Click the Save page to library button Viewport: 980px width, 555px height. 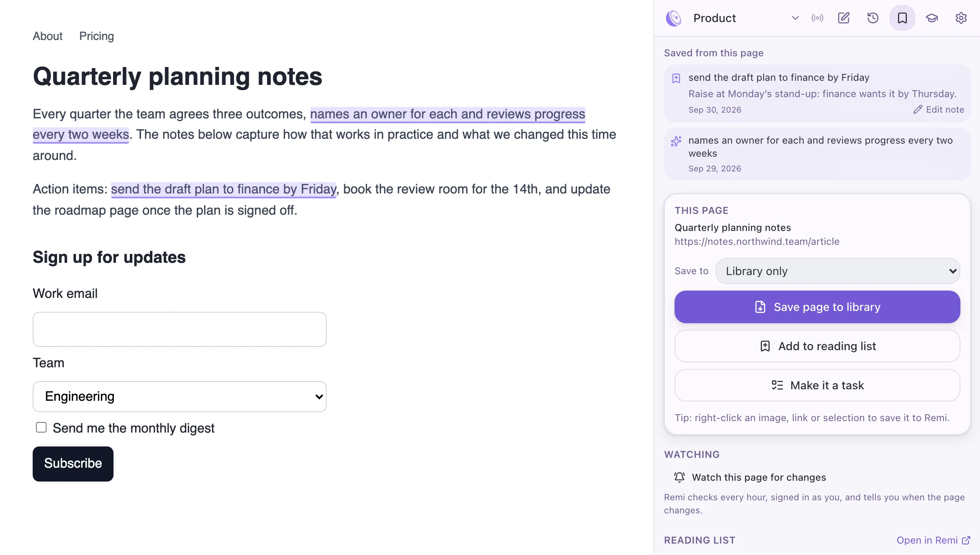(817, 307)
